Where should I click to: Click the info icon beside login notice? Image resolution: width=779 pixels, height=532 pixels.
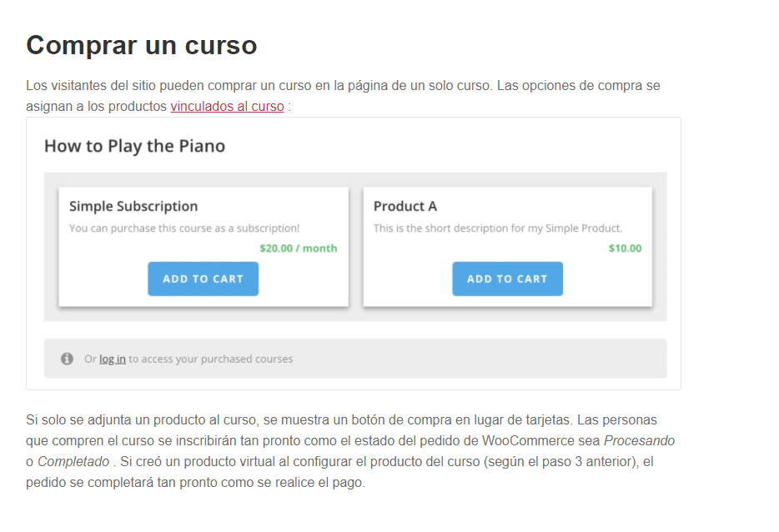pyautogui.click(x=67, y=359)
